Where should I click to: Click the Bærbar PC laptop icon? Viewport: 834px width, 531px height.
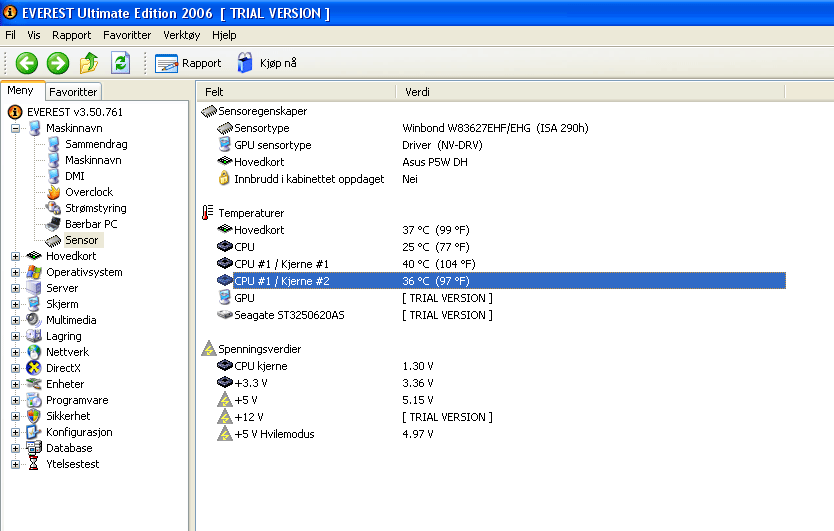(x=53, y=224)
